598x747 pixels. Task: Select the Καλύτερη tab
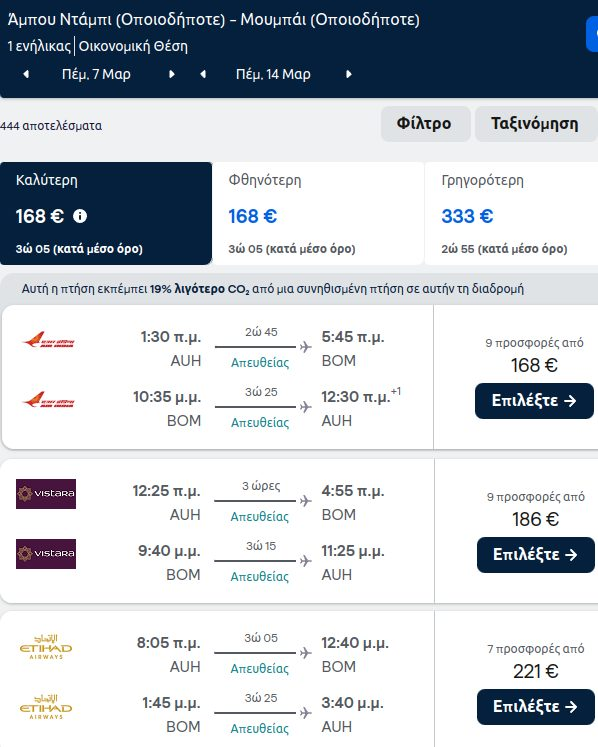click(106, 213)
